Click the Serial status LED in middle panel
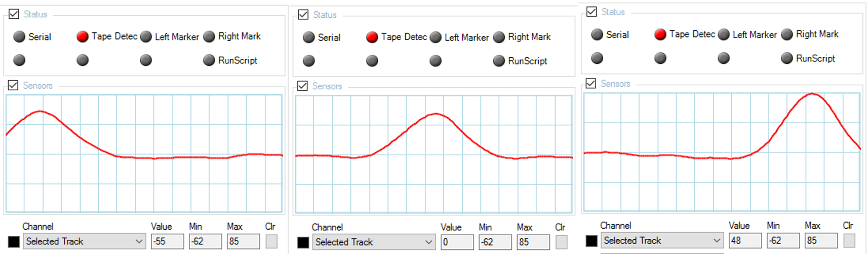The height and width of the screenshot is (254, 868). (308, 37)
